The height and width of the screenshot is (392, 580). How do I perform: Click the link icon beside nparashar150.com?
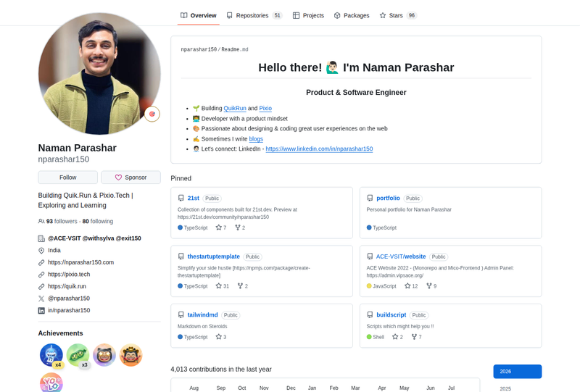coord(41,262)
